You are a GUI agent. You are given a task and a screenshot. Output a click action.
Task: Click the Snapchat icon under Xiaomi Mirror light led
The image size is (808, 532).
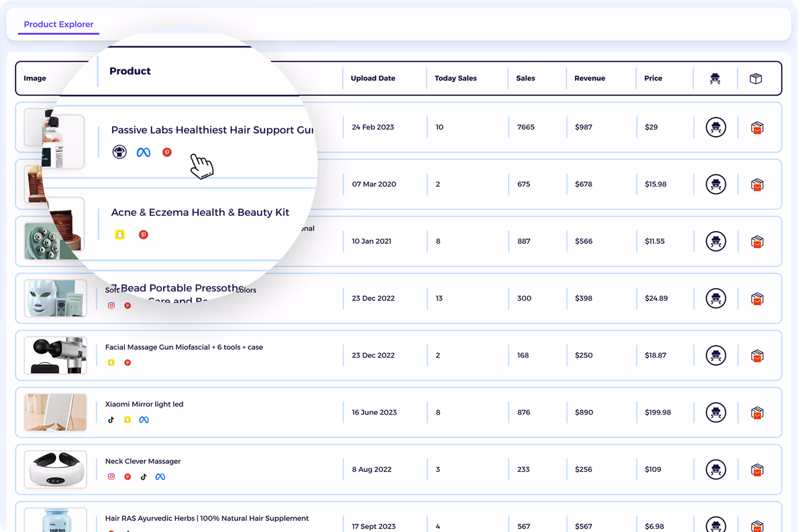coord(127,420)
